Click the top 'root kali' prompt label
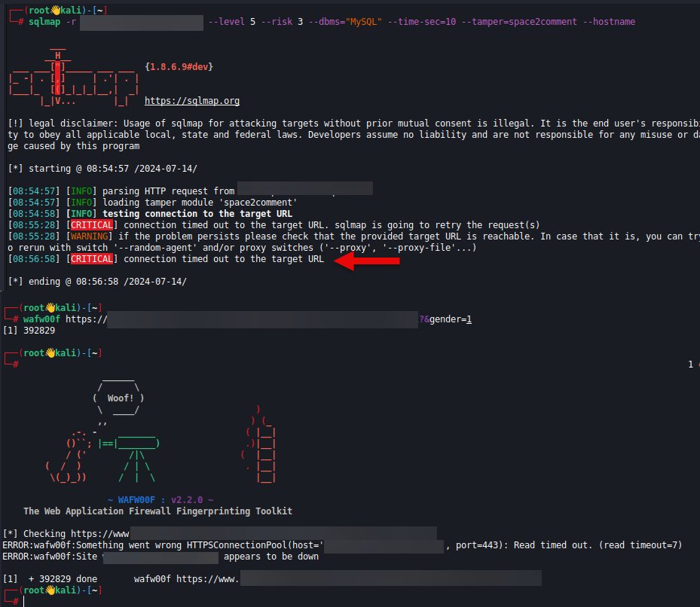Viewport: 700px width, 607px height. [54, 11]
